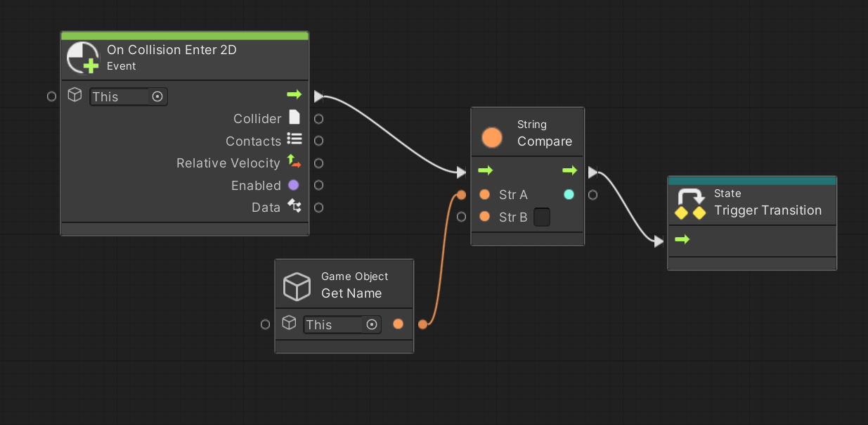Click the Contacts list icon

point(294,139)
